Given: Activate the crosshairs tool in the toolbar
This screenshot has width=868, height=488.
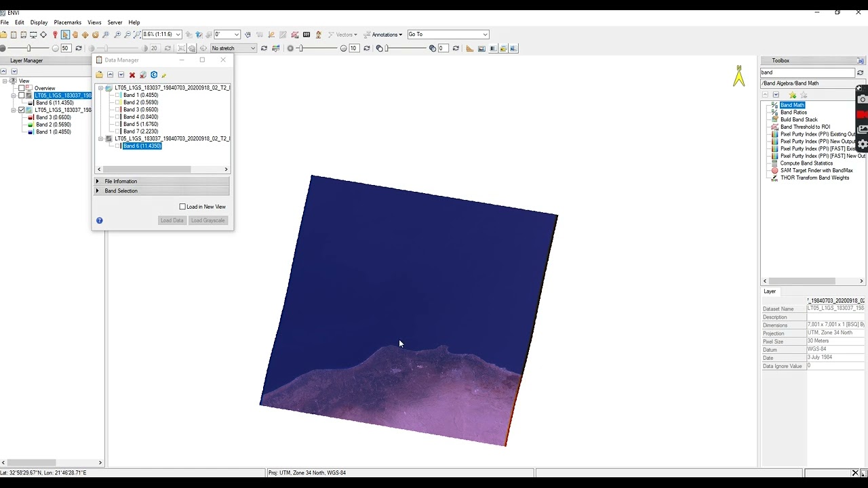Looking at the screenshot, I should click(43, 35).
